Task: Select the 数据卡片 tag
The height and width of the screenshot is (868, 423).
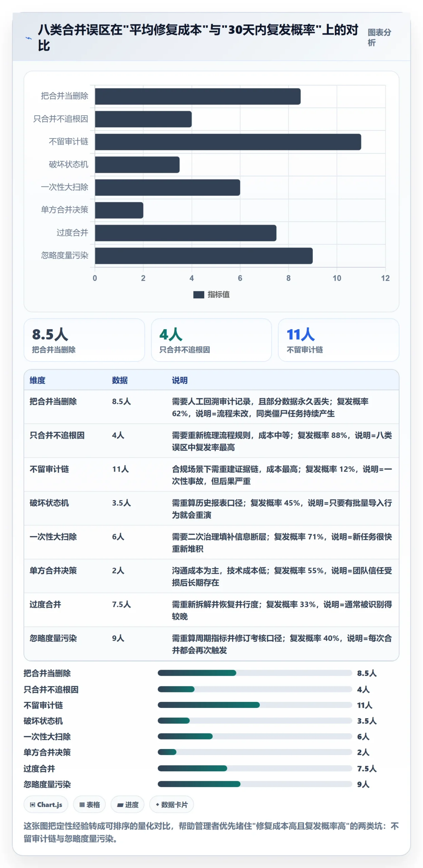Action: pyautogui.click(x=172, y=805)
